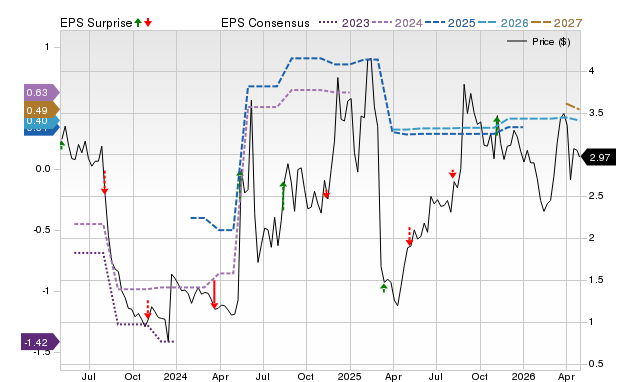Toggle the 2027 EPS consensus legend entry
Image resolution: width=640 pixels, height=382 pixels.
(556, 23)
